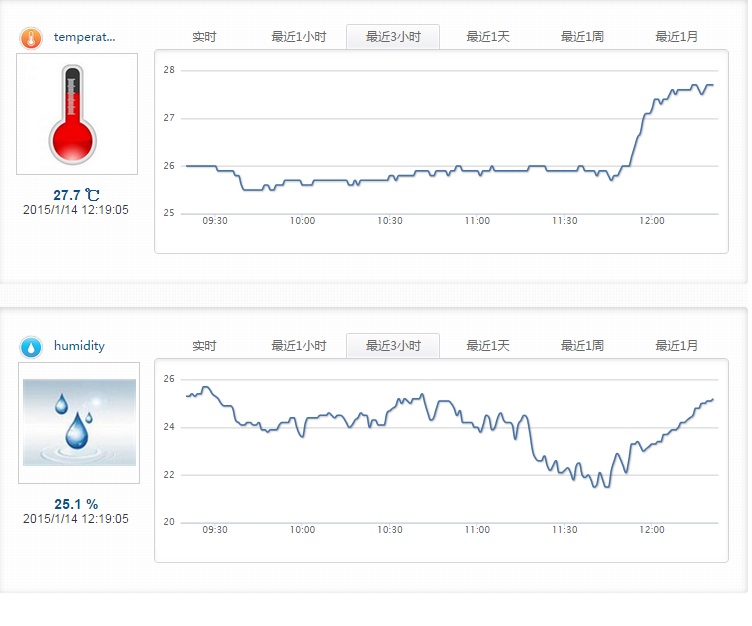The height and width of the screenshot is (626, 752).
Task: Select 最近3小时 tab in humidity chart
Action: (x=393, y=346)
